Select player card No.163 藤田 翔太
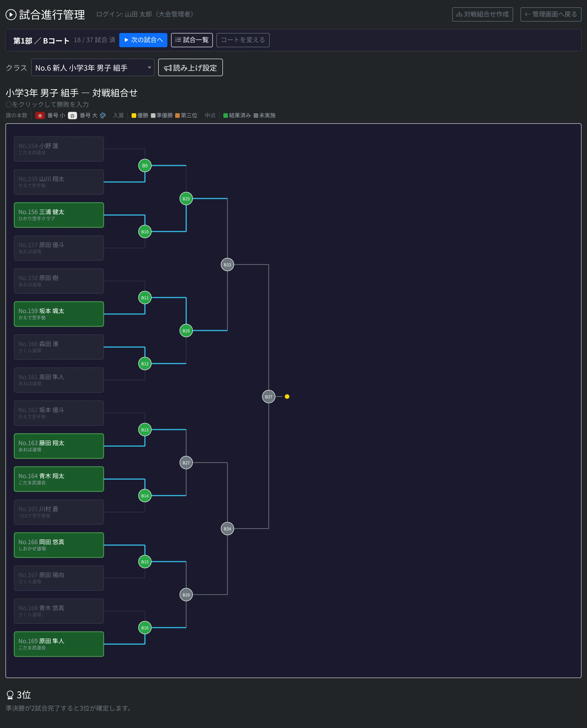This screenshot has width=587, height=728. (x=59, y=446)
